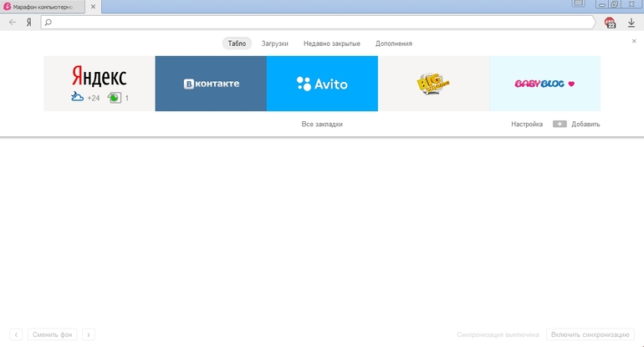Image resolution: width=644 pixels, height=347 pixels.
Task: Open the downloads arrow icon in toolbar
Action: coord(631,23)
